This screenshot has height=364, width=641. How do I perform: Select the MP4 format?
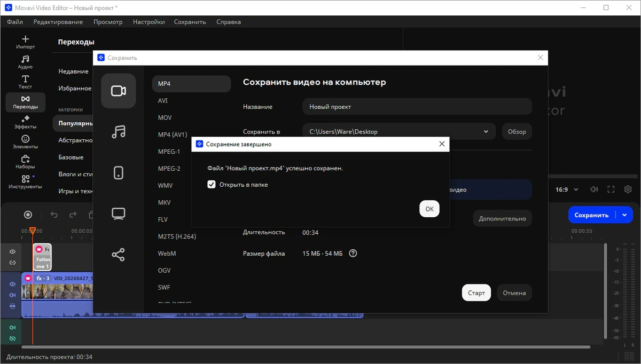[191, 84]
